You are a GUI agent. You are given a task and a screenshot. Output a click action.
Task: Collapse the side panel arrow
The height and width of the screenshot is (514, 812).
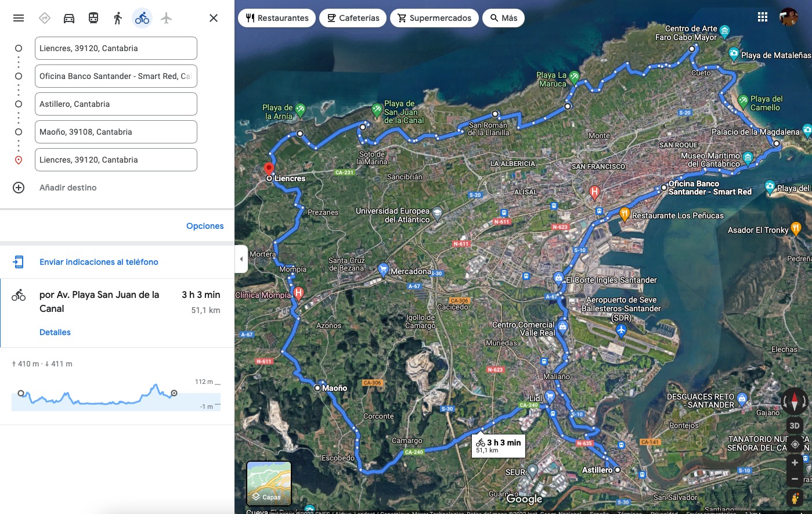241,259
